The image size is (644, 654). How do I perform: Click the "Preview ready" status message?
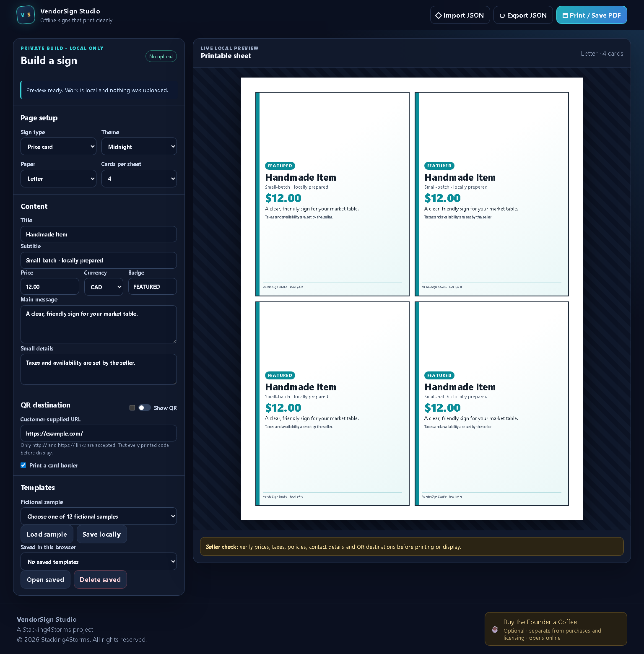[99, 90]
